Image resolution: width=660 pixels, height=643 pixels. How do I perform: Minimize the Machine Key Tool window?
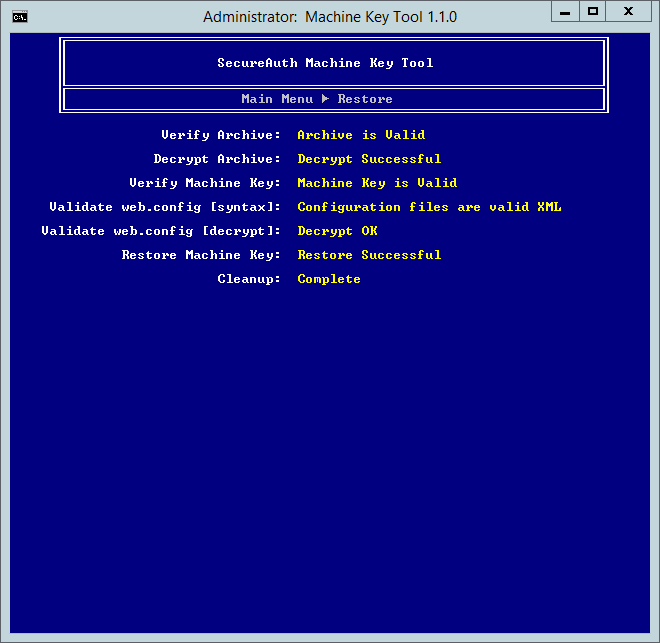(564, 11)
